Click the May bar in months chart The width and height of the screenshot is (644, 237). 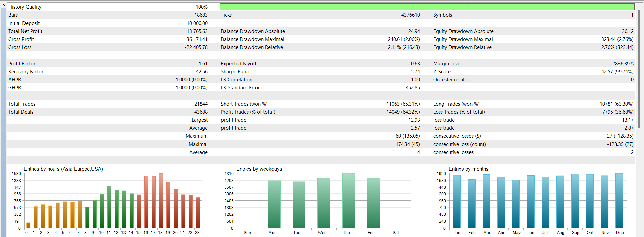point(516,204)
